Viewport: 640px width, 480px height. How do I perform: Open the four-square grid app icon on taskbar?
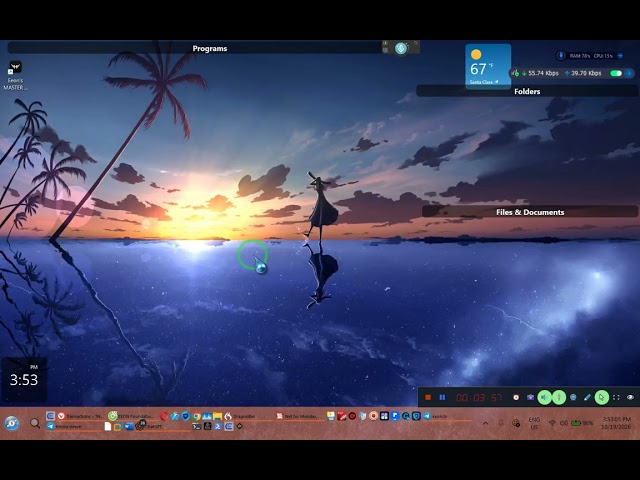pyautogui.click(x=384, y=416)
